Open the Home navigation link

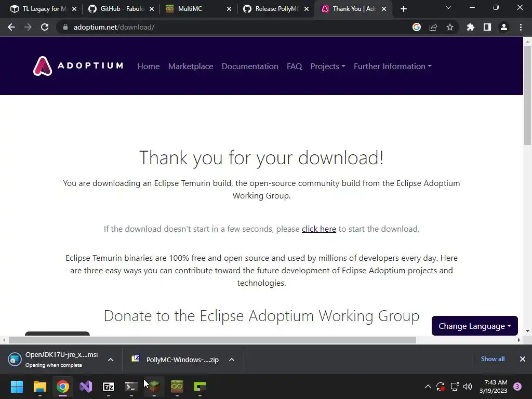coord(149,66)
